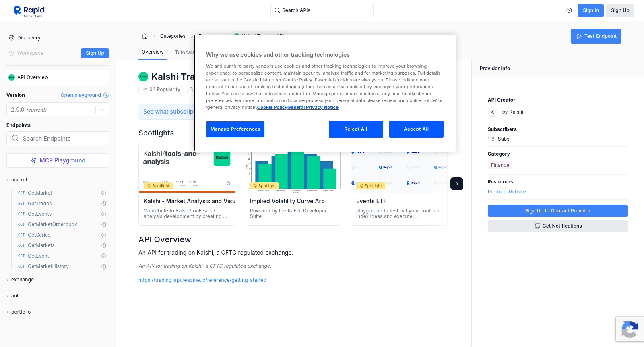
Task: Click the Discovery compass icon
Action: coord(12,38)
